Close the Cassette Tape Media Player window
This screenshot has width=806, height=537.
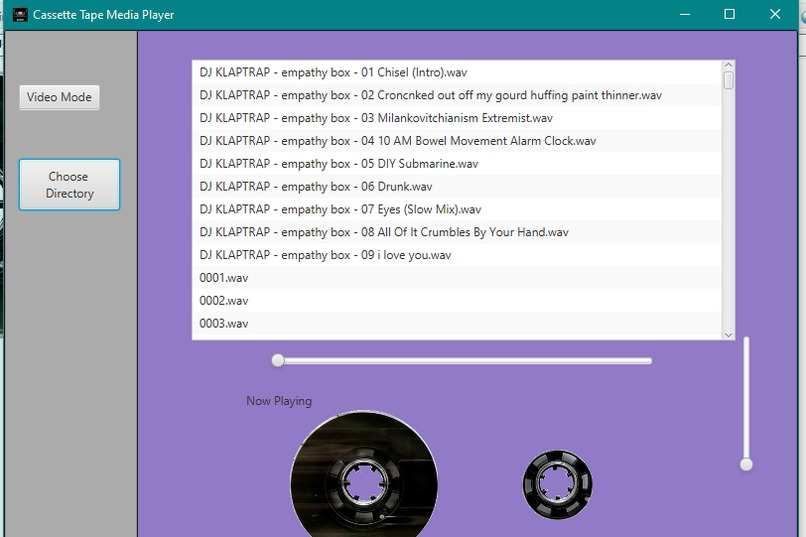coord(775,14)
